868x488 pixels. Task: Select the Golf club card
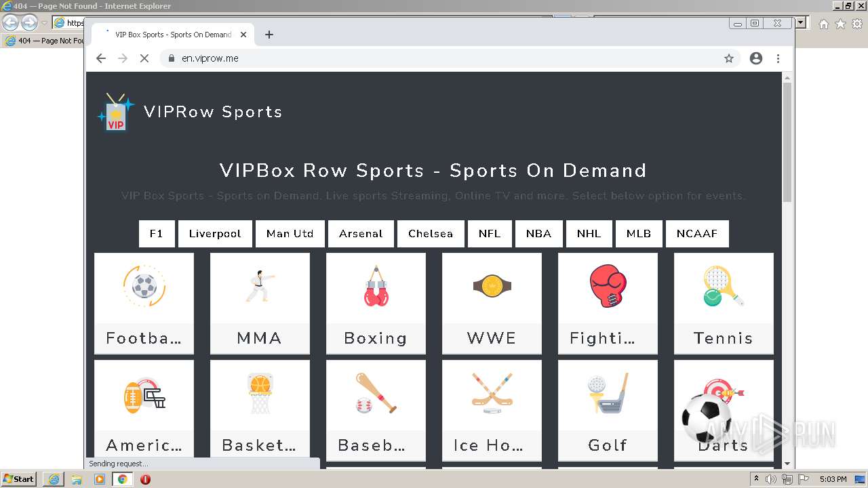pyautogui.click(x=608, y=410)
